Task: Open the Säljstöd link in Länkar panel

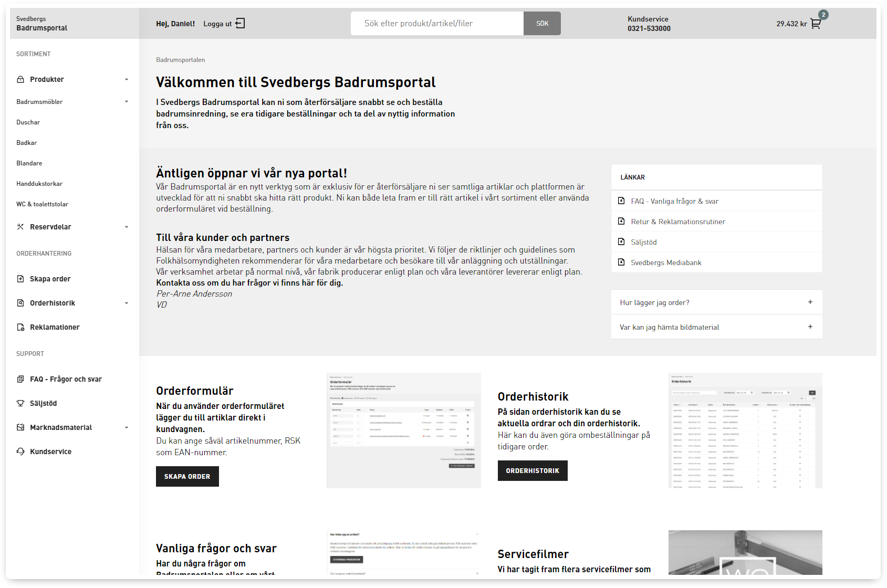Action: (644, 242)
